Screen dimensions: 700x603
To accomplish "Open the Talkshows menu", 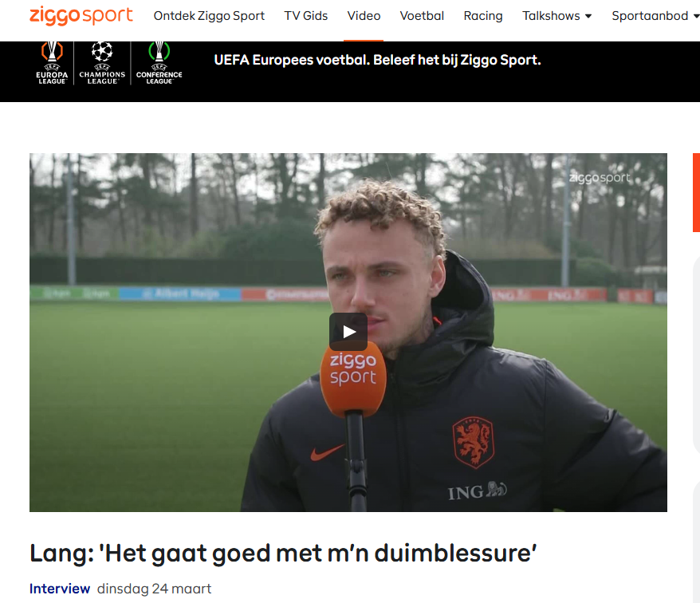I will click(x=551, y=16).
